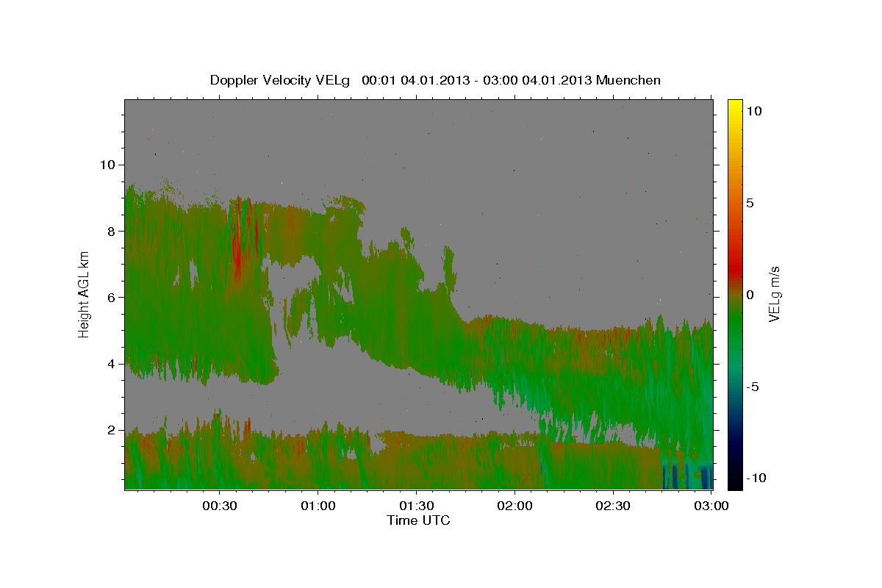Click the colorbar value 0

tap(750, 295)
